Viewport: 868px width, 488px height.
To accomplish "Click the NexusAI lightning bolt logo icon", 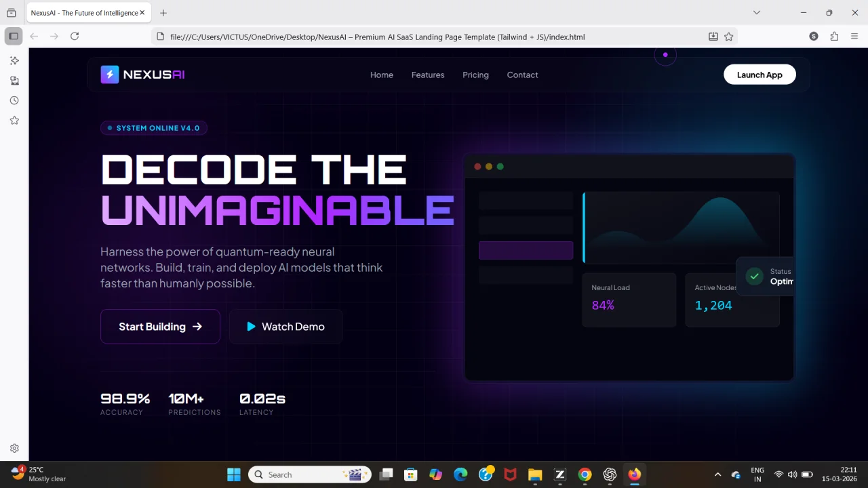I will [x=110, y=75].
